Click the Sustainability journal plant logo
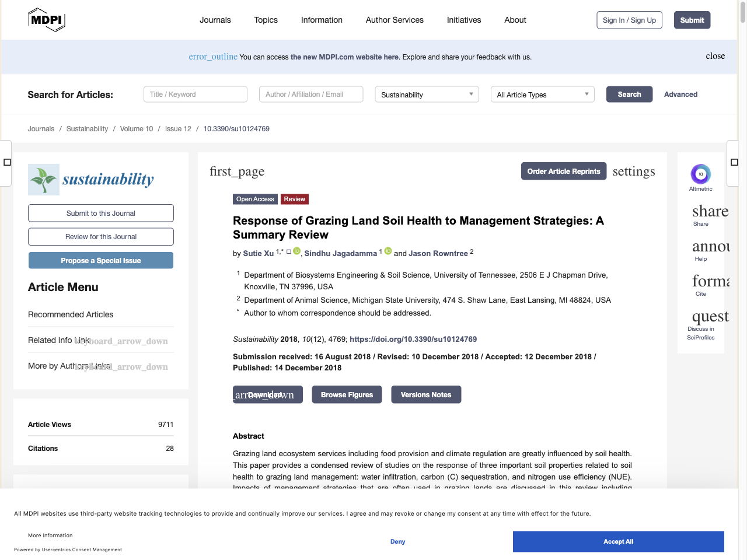This screenshot has width=747, height=560. point(43,180)
